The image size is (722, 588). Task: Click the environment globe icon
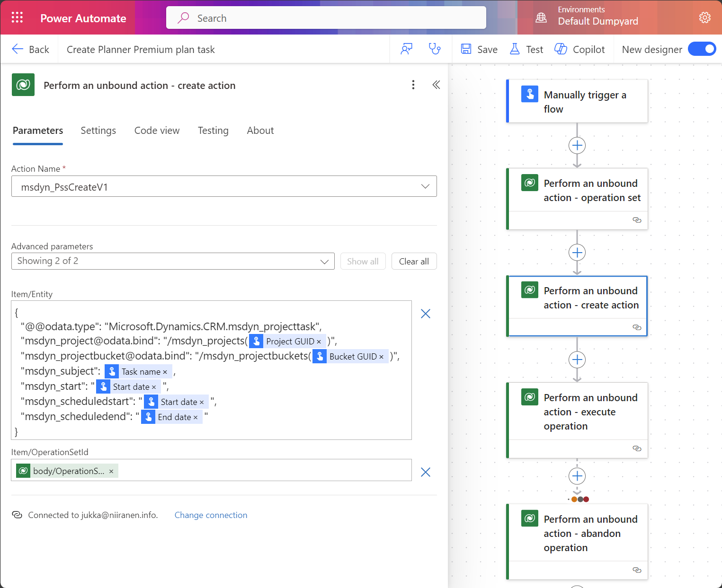tap(541, 18)
